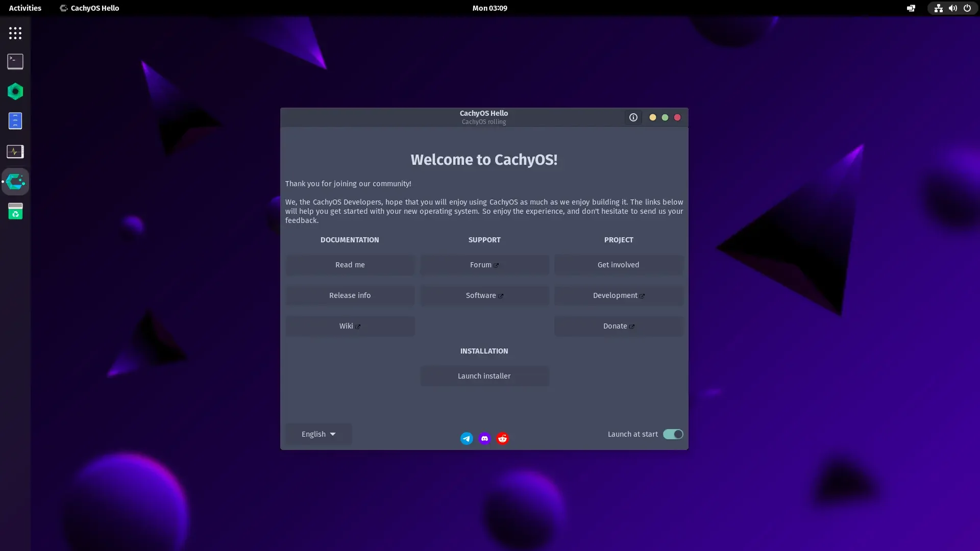Launch the Terminal from the dock
The height and width of the screenshot is (551, 980).
coord(15,62)
